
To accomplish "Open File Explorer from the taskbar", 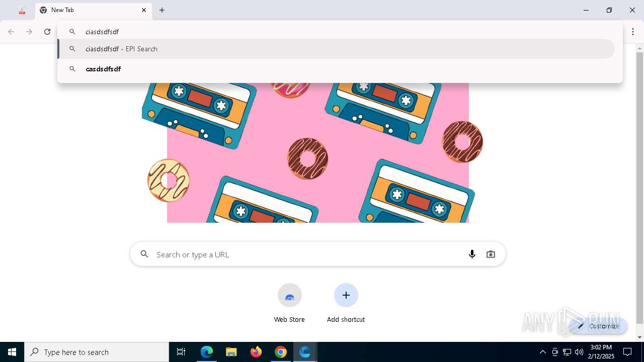I will [231, 352].
